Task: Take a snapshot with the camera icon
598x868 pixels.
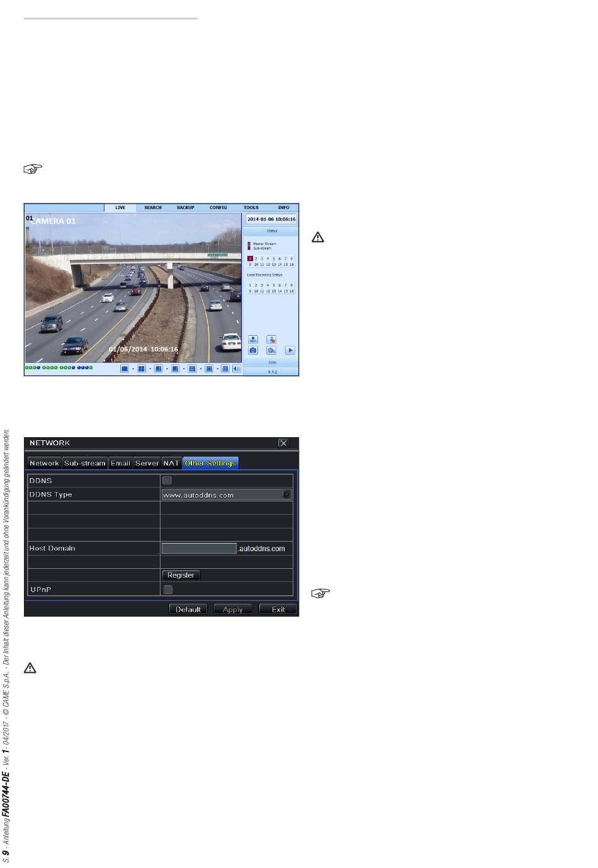Action: coord(253,350)
